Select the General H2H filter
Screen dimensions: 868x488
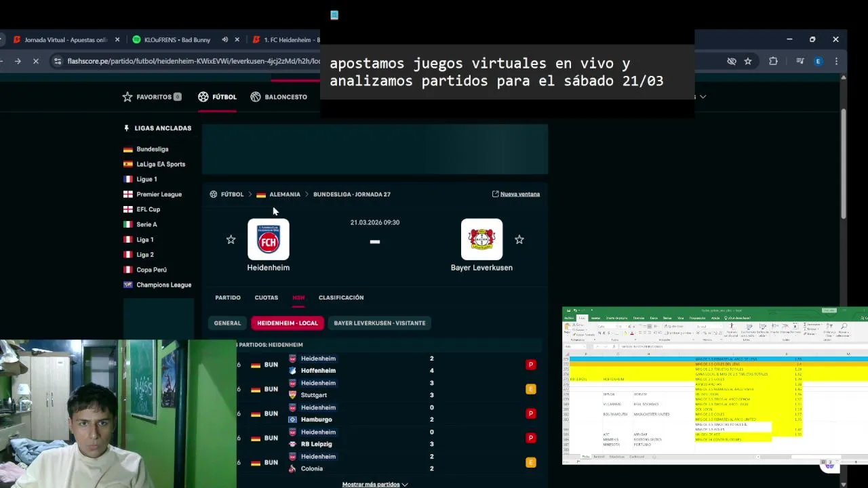click(227, 323)
